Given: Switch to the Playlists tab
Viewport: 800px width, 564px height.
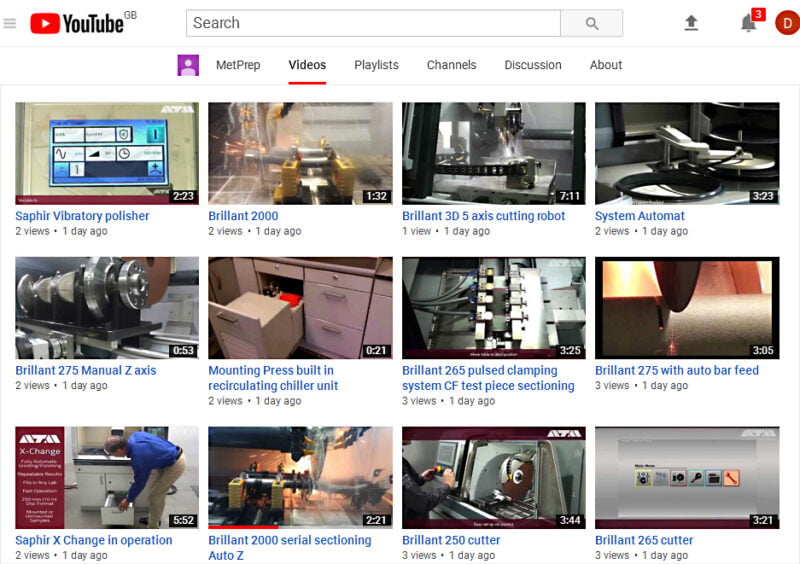Looking at the screenshot, I should (377, 65).
